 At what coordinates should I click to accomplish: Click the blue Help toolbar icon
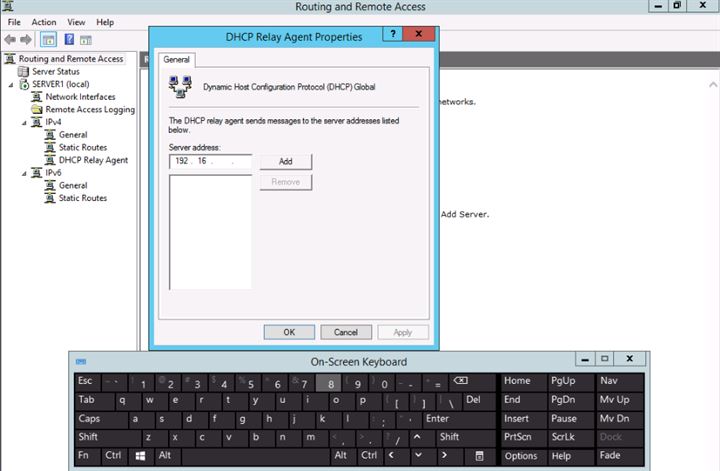point(69,40)
